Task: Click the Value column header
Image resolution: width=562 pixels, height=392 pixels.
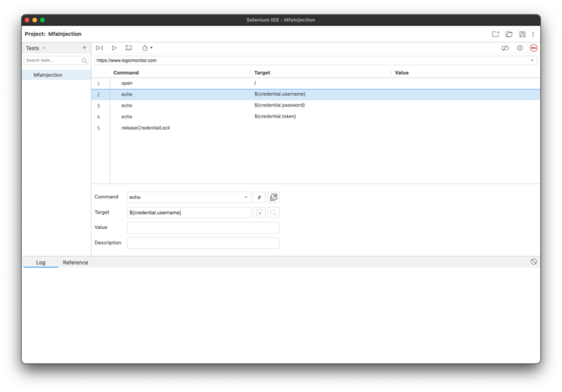Action: [x=402, y=72]
